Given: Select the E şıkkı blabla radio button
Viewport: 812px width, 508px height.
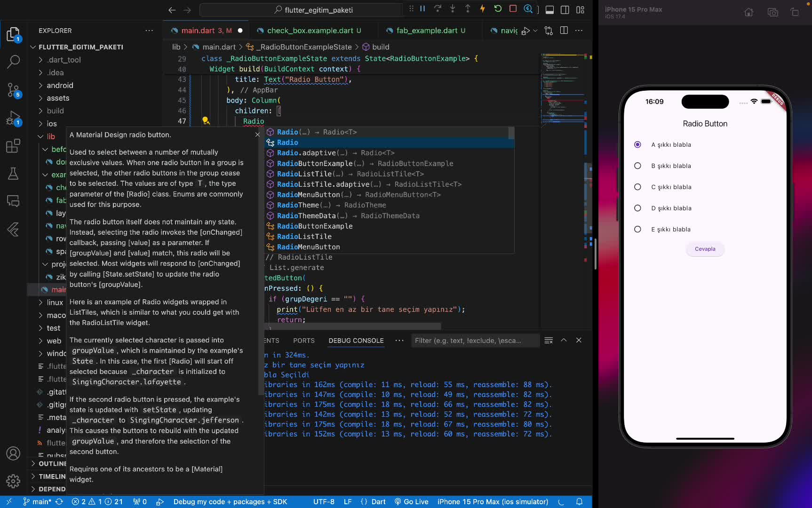Looking at the screenshot, I should (637, 229).
